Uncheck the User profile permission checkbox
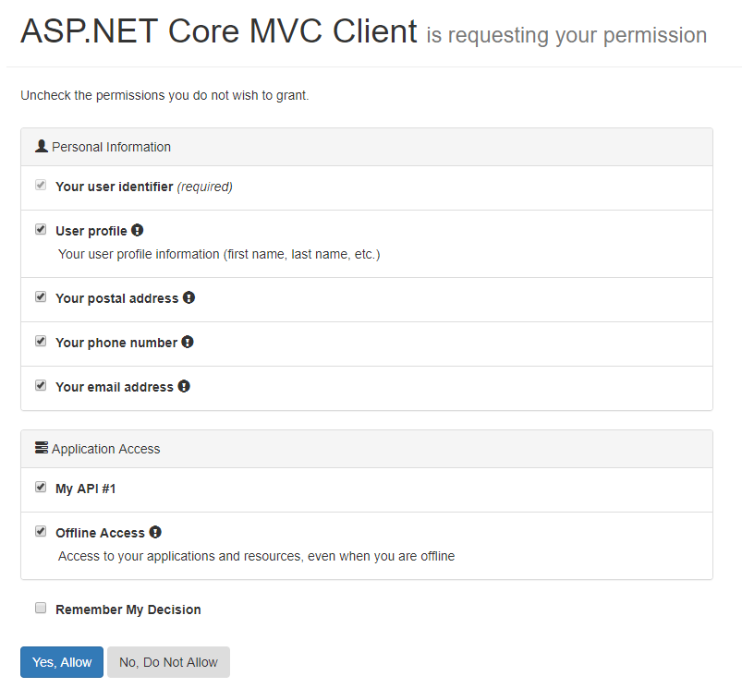The image size is (742, 700). [41, 230]
